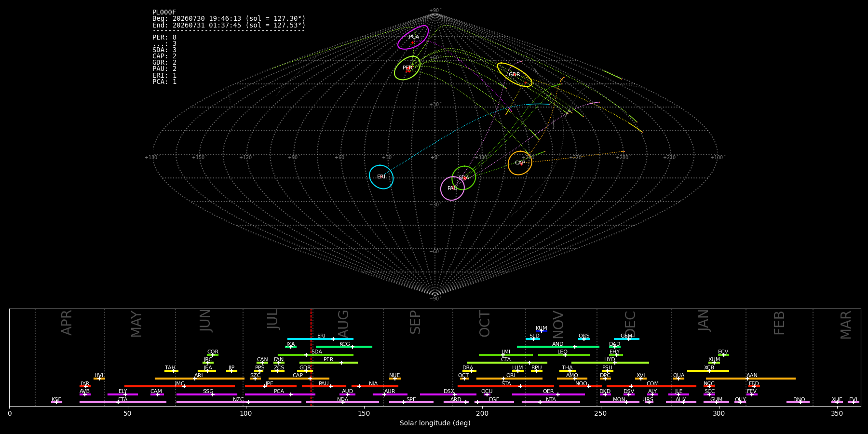868x434 pixels.
Task: Click the AUG month label in timeline
Action: (x=343, y=325)
